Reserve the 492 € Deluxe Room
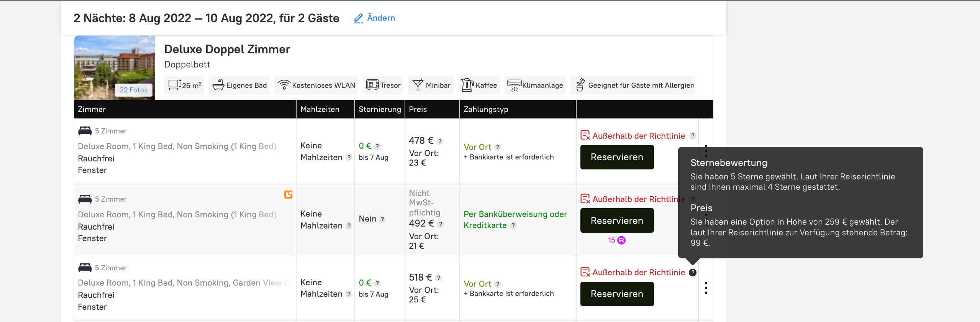 [x=616, y=220]
